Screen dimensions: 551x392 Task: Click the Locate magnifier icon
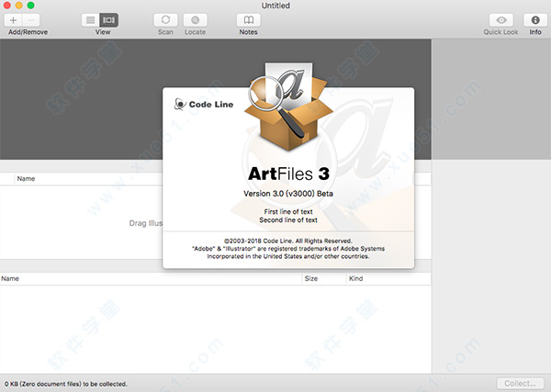[195, 20]
